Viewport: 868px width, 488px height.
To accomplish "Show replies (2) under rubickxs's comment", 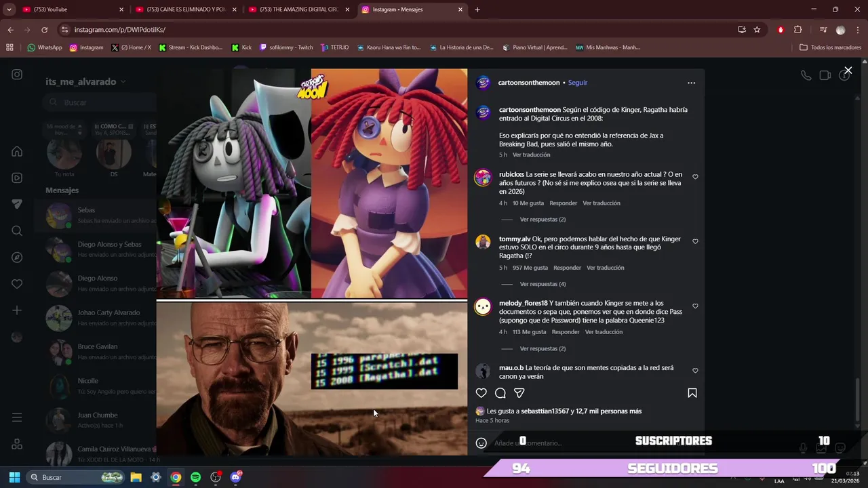I will tap(542, 220).
